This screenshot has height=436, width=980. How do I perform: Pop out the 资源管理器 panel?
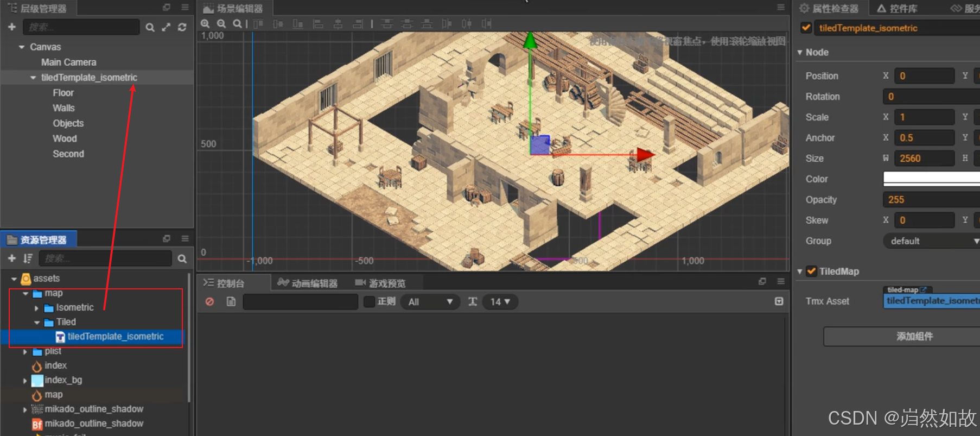(x=167, y=239)
